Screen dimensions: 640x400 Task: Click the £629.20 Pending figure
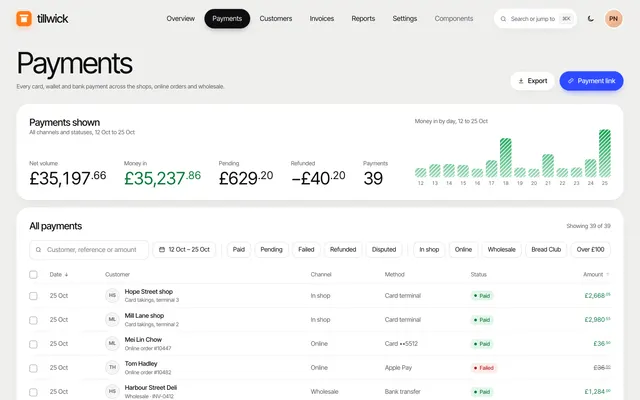246,178
